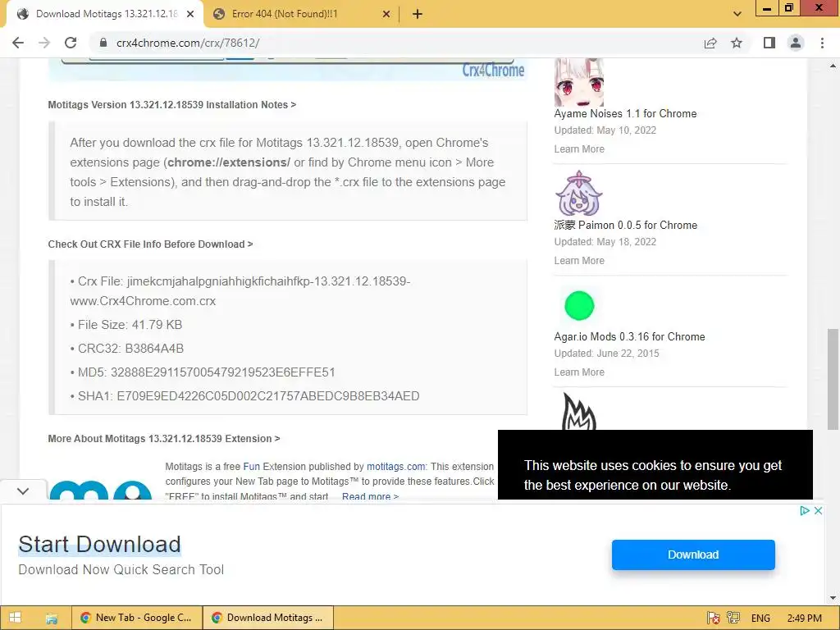Viewport: 840px width, 630px height.
Task: Close the Error 404 tab
Action: (x=386, y=15)
